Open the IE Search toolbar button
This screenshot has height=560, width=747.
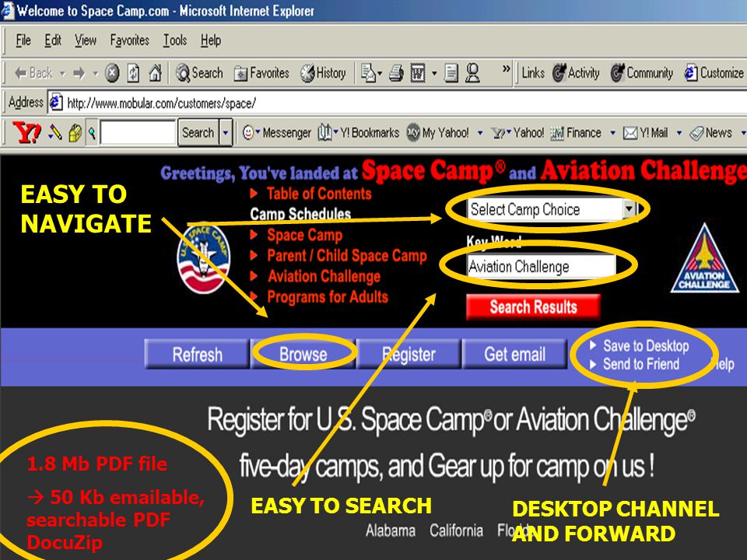(199, 73)
